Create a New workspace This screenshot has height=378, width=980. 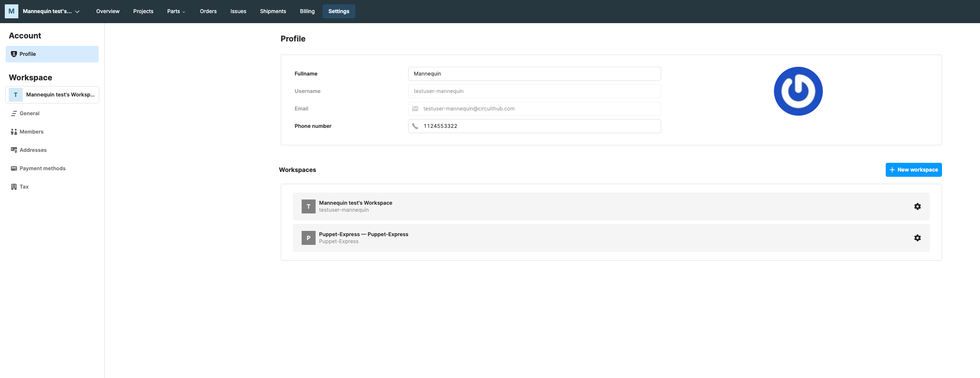click(x=913, y=170)
